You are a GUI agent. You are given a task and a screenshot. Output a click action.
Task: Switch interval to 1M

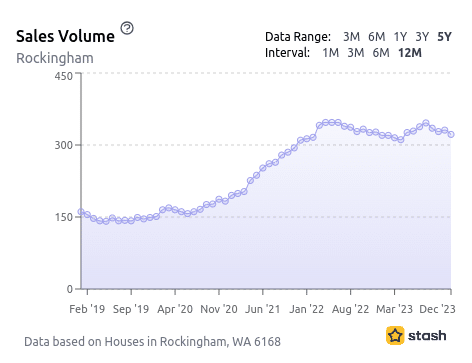[x=331, y=53]
